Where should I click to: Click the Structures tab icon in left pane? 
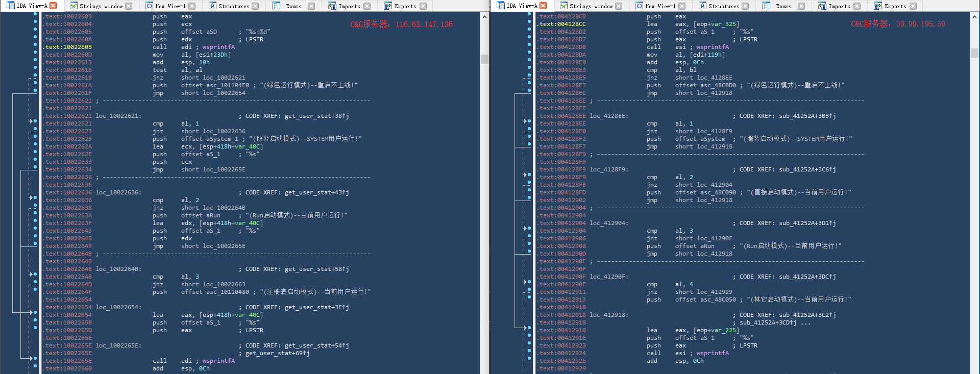(x=212, y=6)
